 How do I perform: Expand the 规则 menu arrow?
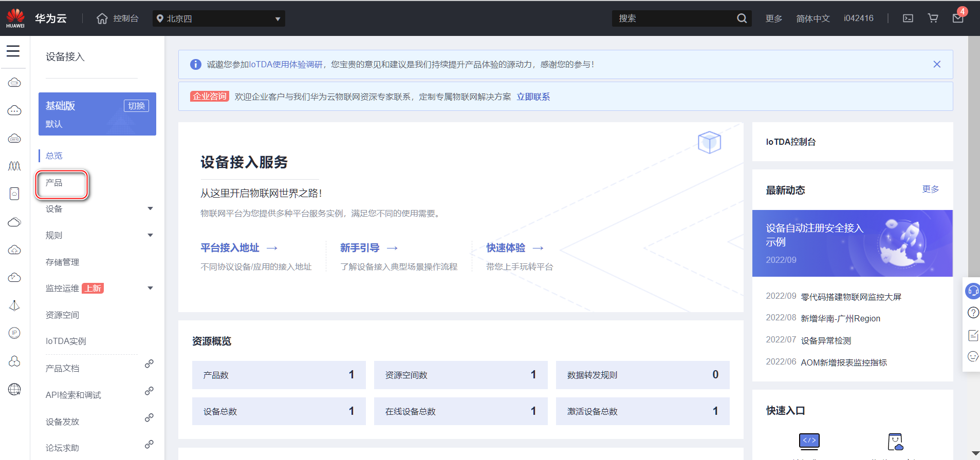pos(150,235)
